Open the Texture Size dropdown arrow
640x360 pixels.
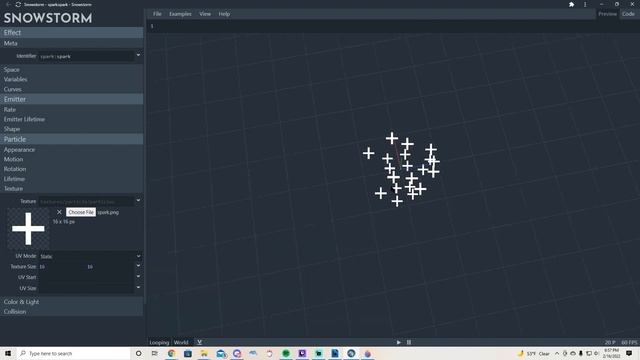(x=138, y=266)
